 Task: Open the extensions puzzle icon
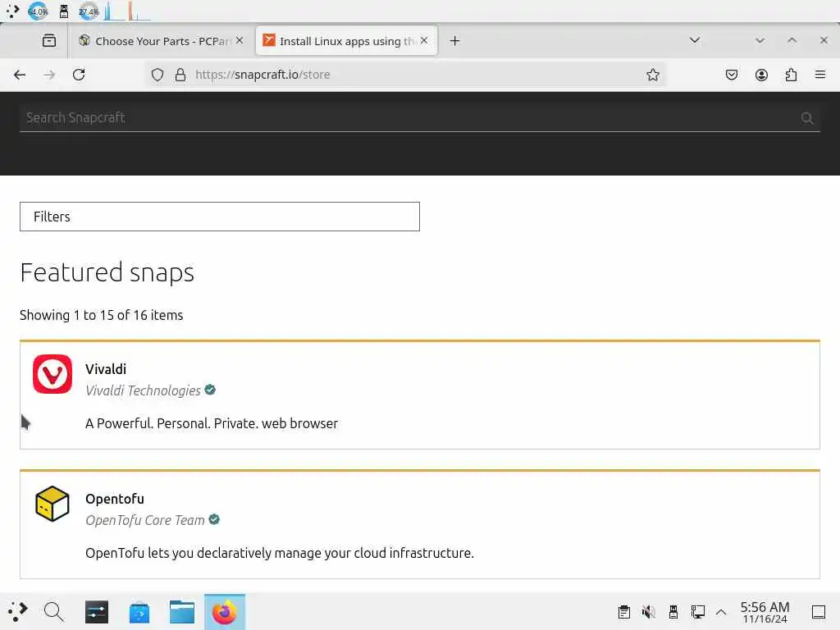pyautogui.click(x=791, y=75)
